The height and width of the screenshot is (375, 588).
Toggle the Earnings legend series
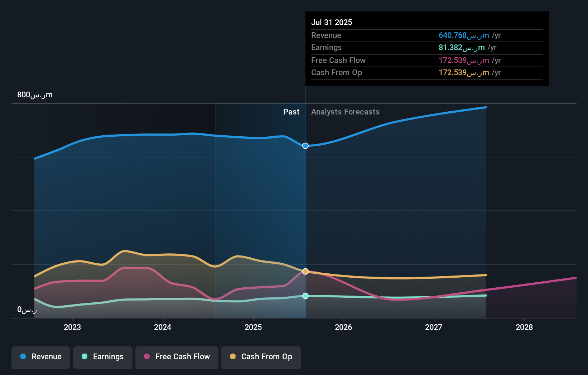[103, 357]
